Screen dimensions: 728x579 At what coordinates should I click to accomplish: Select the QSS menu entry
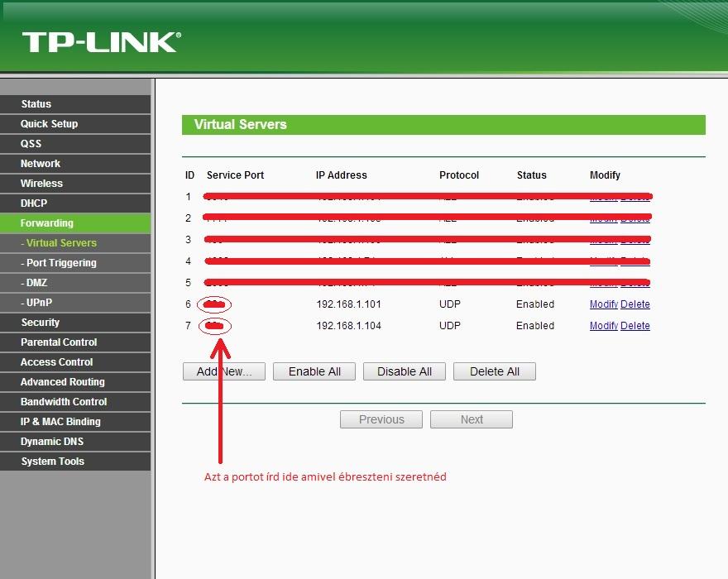tap(75, 144)
